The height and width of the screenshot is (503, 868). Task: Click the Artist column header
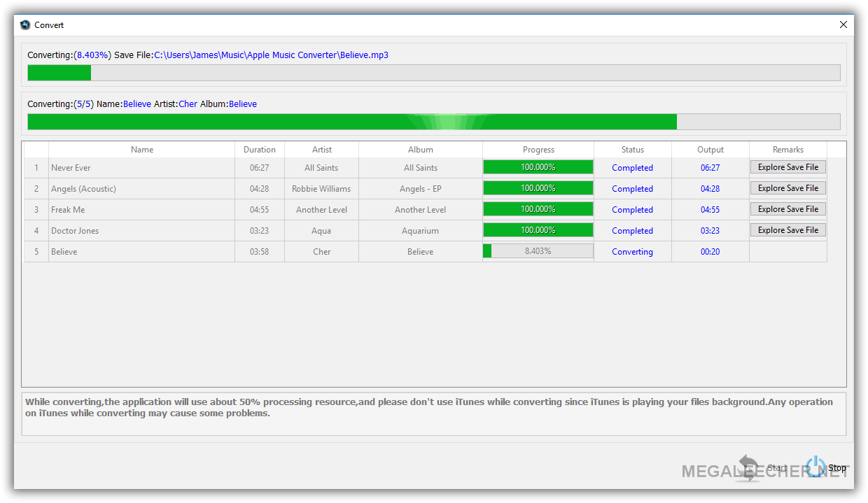322,150
